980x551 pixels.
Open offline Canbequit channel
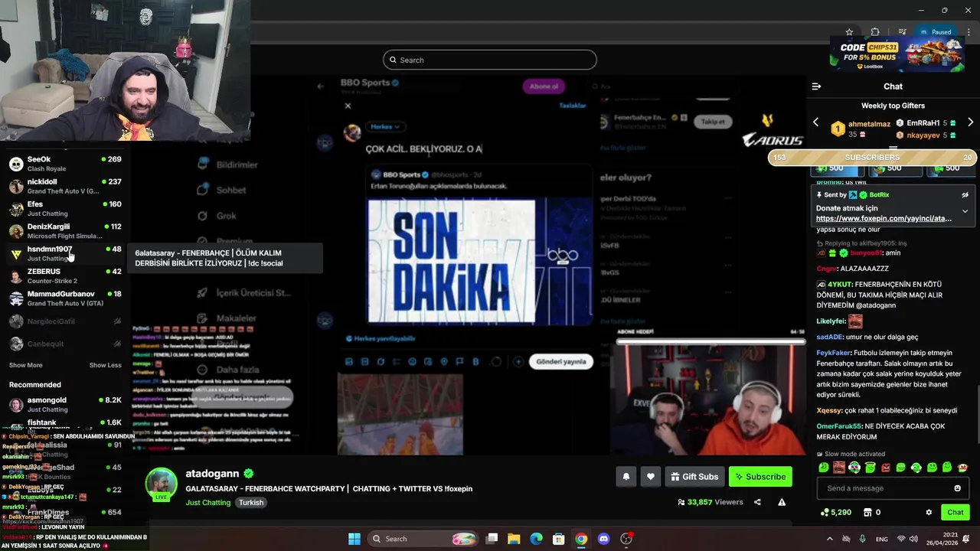(x=65, y=344)
